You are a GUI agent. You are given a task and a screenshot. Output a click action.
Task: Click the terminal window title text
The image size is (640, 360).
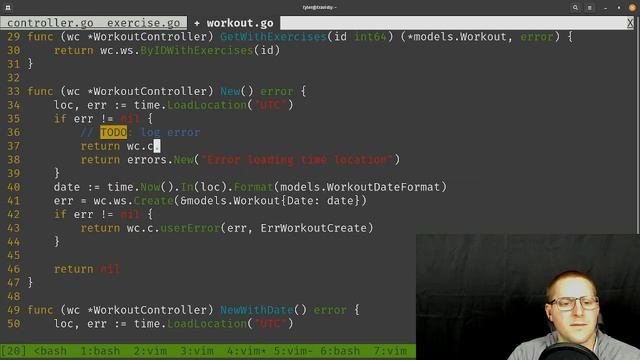pos(320,7)
